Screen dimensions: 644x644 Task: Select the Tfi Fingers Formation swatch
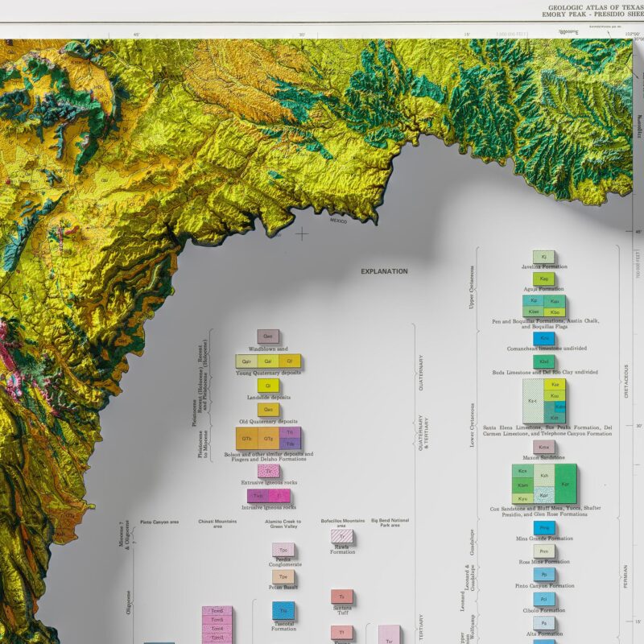point(290,432)
